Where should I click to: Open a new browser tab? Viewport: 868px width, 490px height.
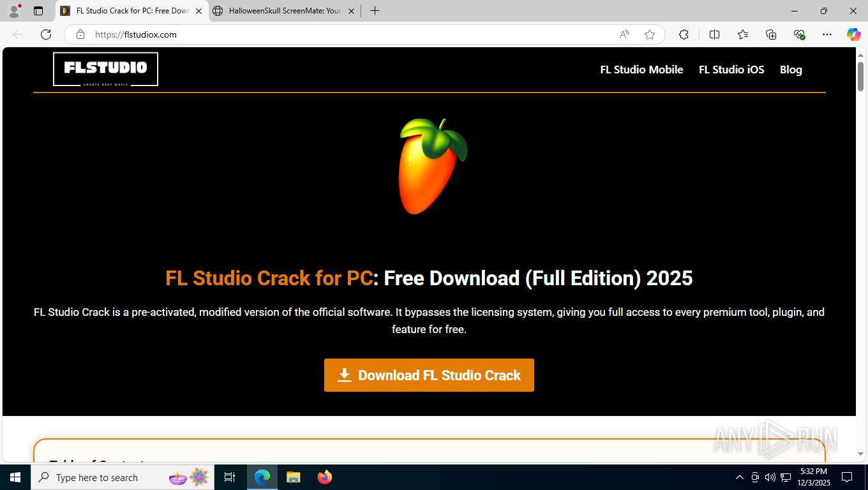[375, 11]
